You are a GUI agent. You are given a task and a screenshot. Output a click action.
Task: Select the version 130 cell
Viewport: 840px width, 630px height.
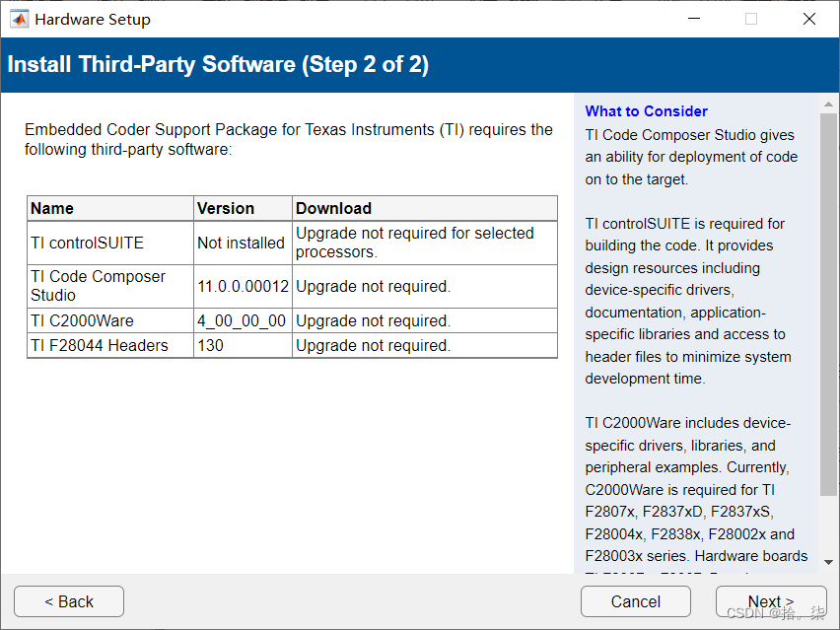point(243,345)
